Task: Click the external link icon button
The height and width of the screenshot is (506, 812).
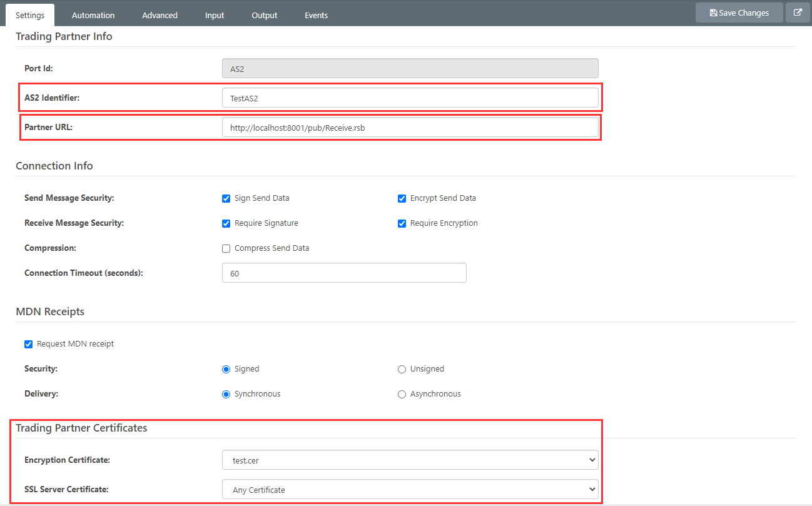Action: click(x=798, y=13)
